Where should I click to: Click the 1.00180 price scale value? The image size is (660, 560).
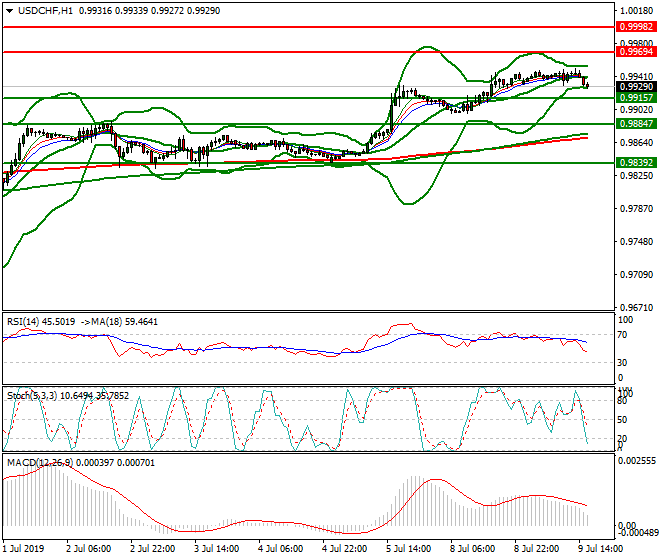[637, 11]
